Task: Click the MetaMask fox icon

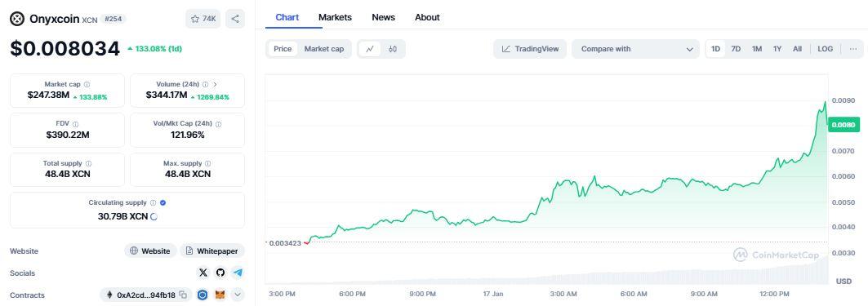Action: tap(220, 295)
